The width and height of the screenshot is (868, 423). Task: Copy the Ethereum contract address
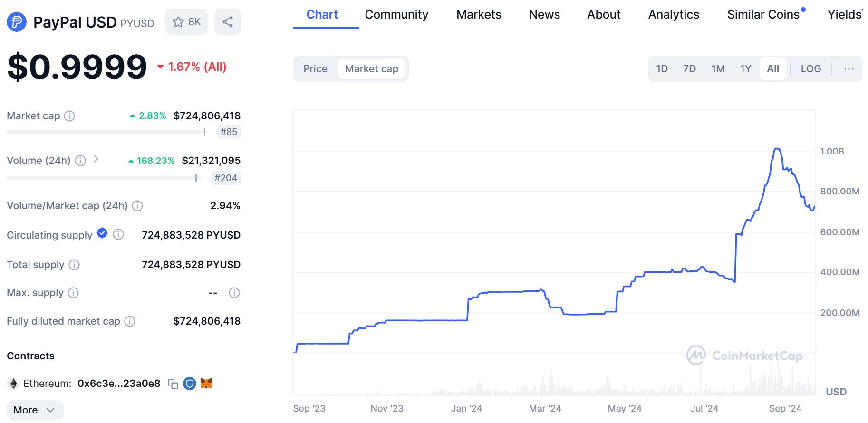173,384
